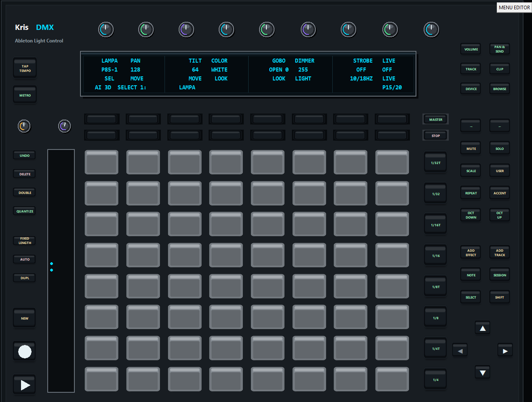Click the QUANTIZE button

tap(25, 211)
